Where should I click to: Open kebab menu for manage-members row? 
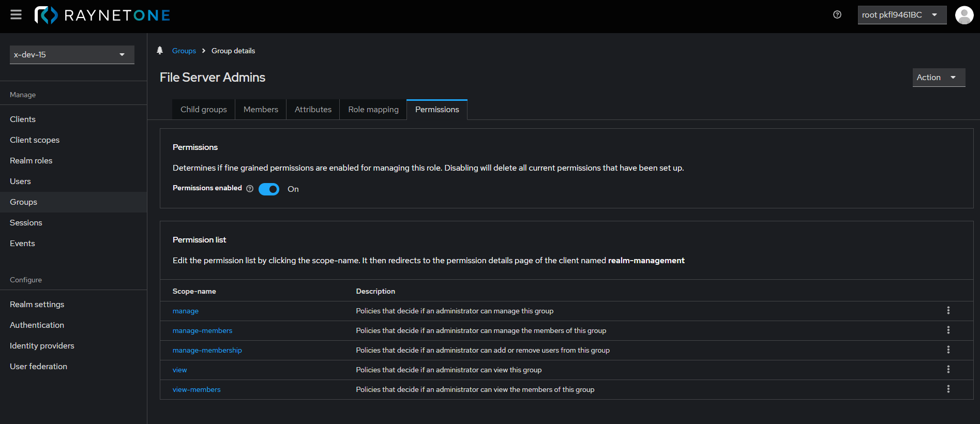(948, 330)
